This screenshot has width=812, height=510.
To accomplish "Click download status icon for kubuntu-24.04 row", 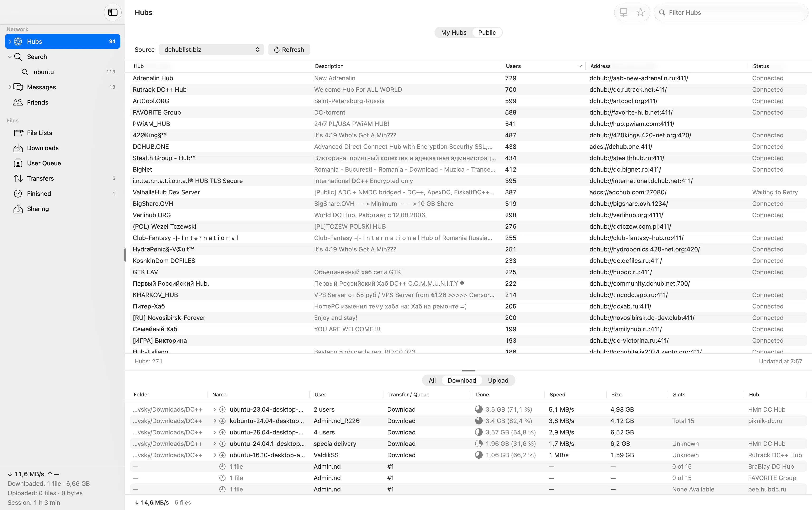I will coord(222,421).
